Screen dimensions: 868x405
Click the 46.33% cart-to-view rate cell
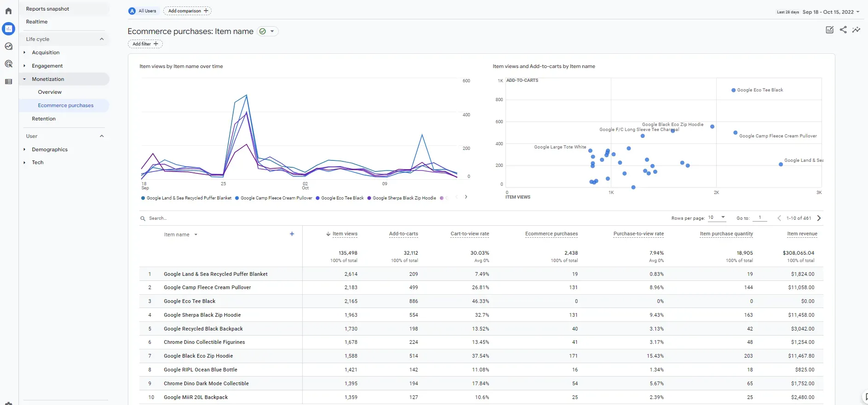[480, 301]
